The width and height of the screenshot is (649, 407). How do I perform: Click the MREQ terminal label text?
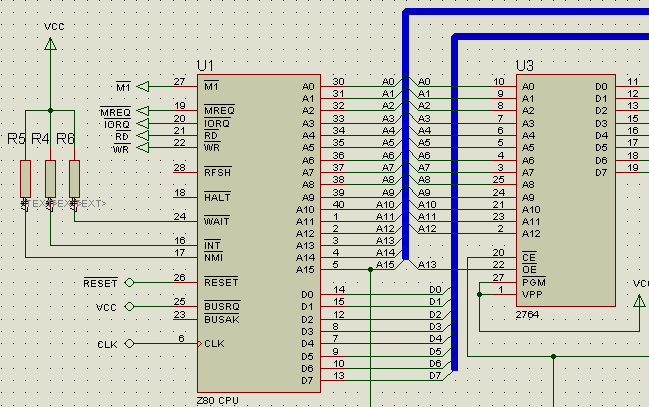pos(115,112)
